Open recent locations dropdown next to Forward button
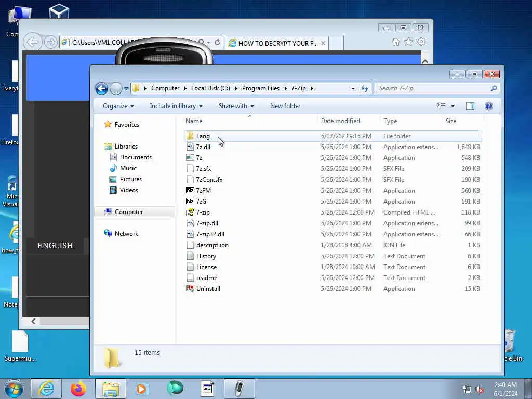Viewport: 532px width, 399px height. click(x=126, y=89)
